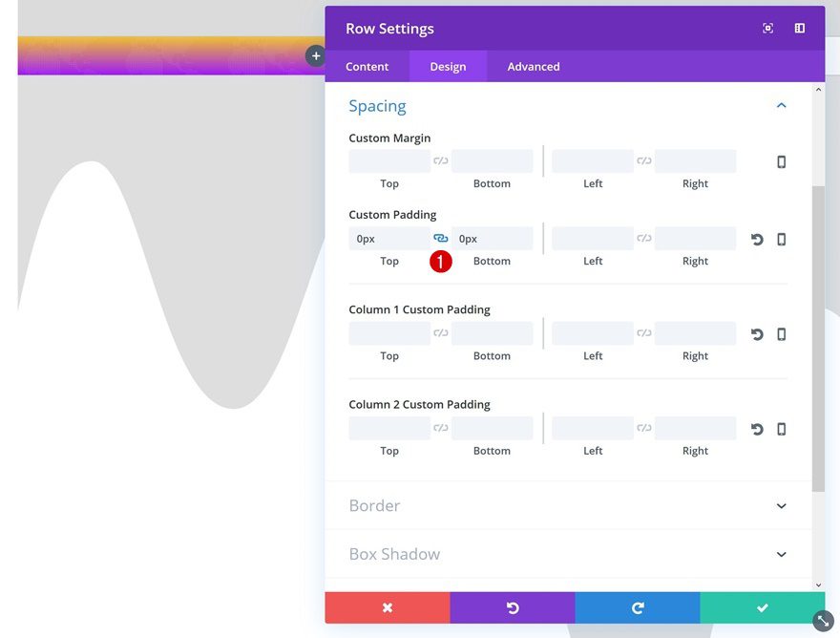Collapse the Spacing section
The height and width of the screenshot is (638, 840).
click(x=782, y=106)
